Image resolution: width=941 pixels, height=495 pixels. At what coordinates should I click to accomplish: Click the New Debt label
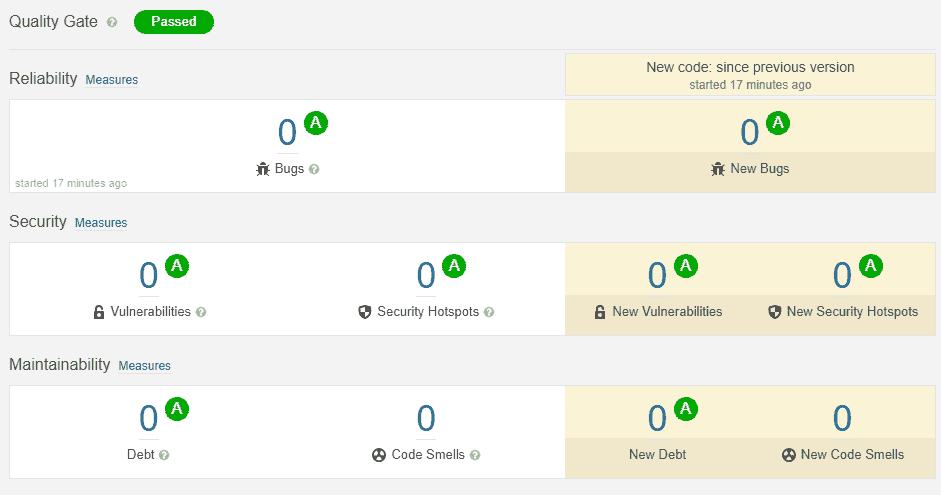(x=657, y=455)
